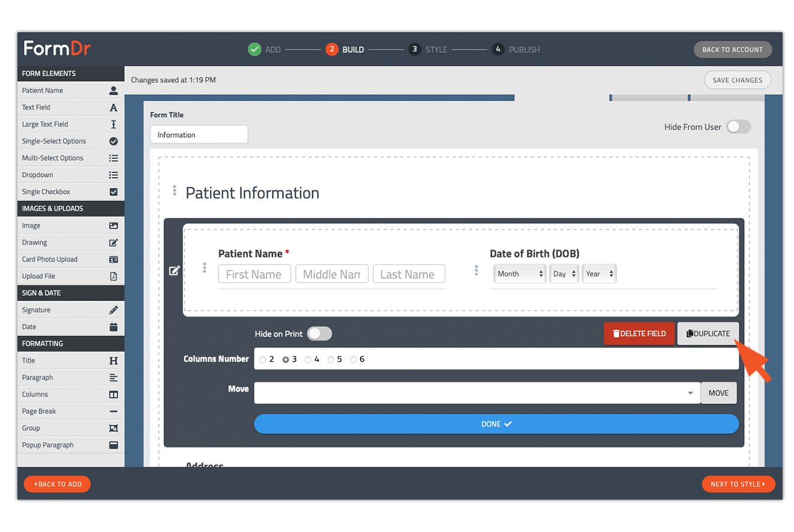The image size is (794, 532).
Task: Click the blue Done button
Action: pyautogui.click(x=496, y=423)
